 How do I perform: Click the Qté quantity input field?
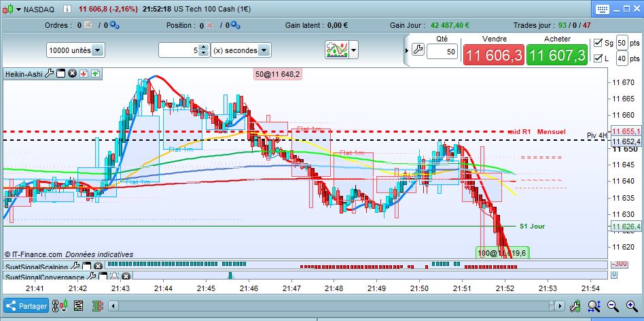coord(442,52)
